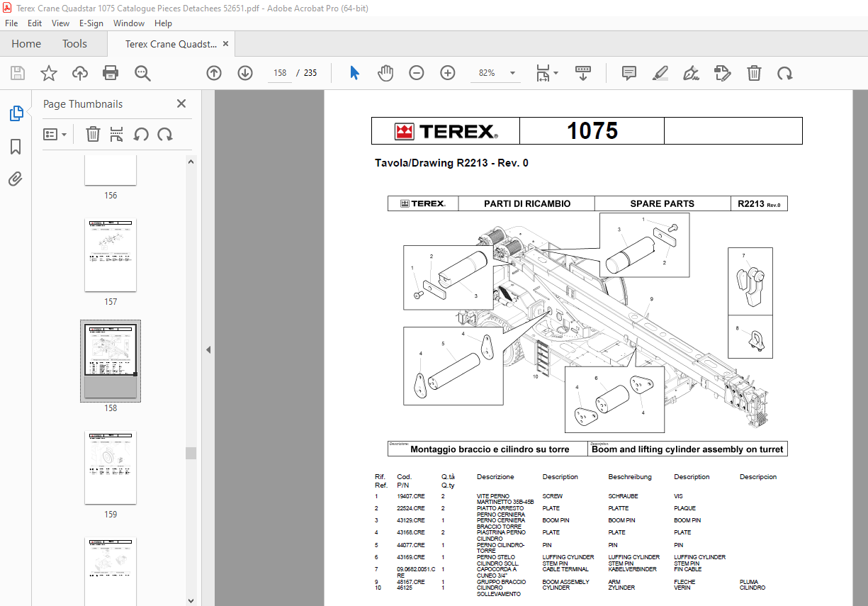The width and height of the screenshot is (868, 606).
Task: Add a bookmark with the star icon
Action: pos(48,73)
